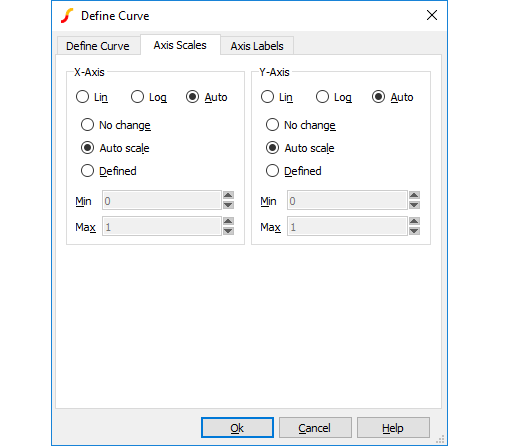This screenshot has height=446, width=512.
Task: Click the decrement arrow for X-Axis Min
Action: click(228, 205)
